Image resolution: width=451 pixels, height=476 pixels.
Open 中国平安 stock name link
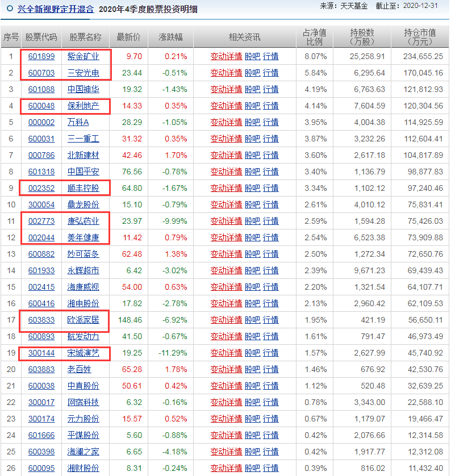83,172
